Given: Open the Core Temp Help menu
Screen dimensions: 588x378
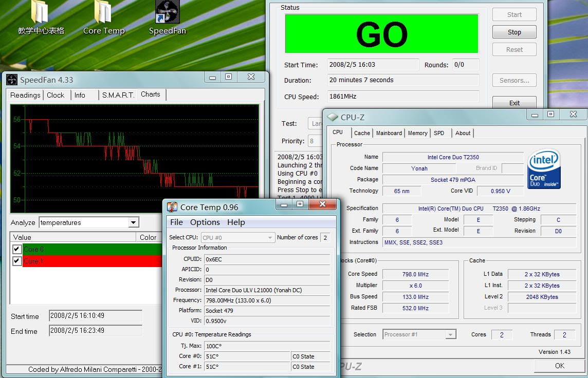Looking at the screenshot, I should 236,222.
